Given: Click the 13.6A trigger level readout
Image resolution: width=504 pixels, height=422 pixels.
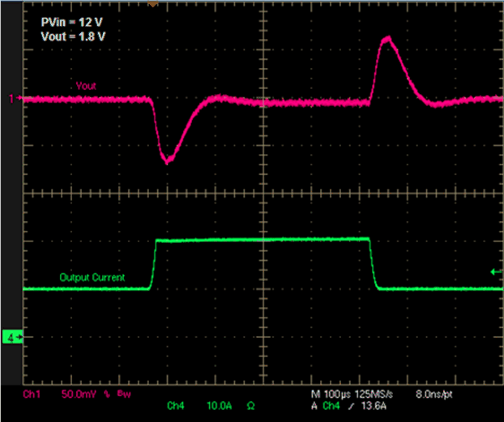Looking at the screenshot, I should pos(374,406).
